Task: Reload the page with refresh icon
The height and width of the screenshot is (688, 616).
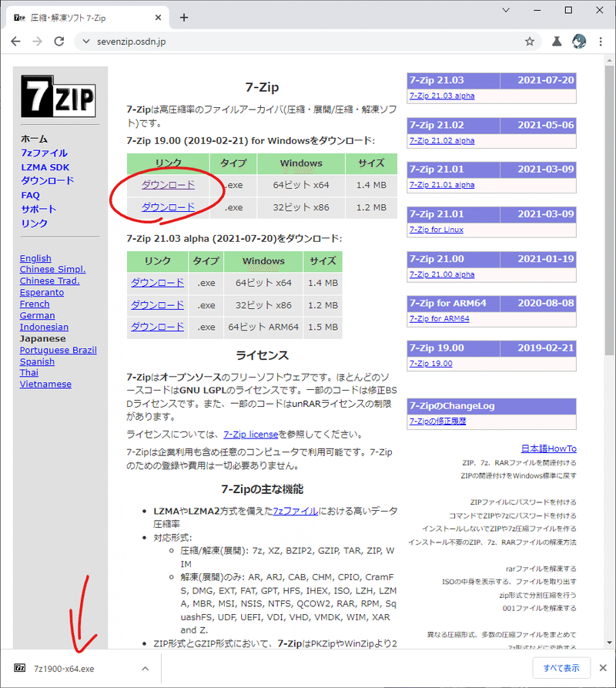Action: pyautogui.click(x=59, y=42)
